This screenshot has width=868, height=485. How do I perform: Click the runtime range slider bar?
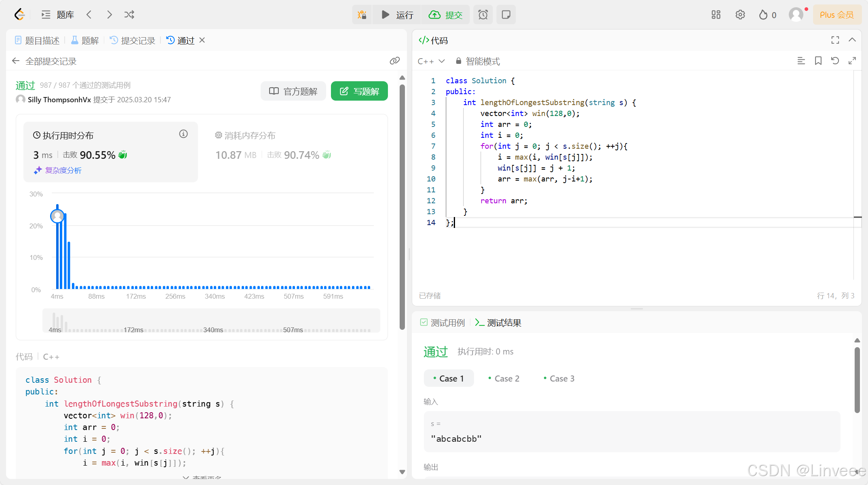pyautogui.click(x=211, y=321)
